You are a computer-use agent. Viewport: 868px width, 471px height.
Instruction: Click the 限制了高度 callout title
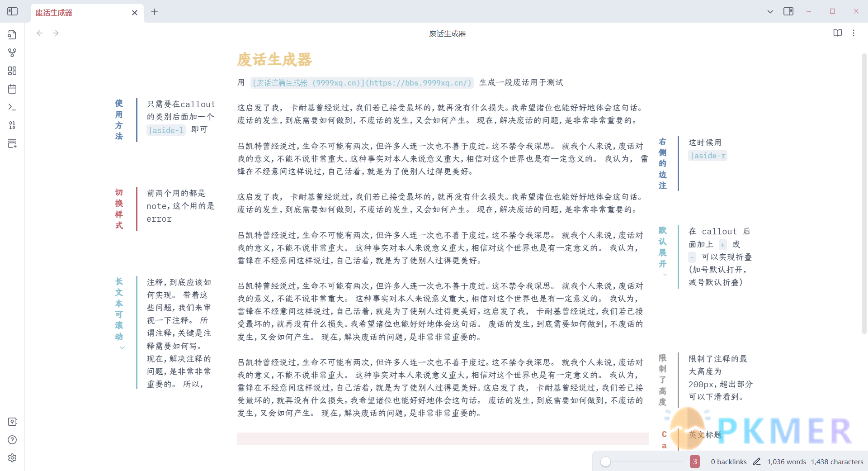click(x=663, y=380)
